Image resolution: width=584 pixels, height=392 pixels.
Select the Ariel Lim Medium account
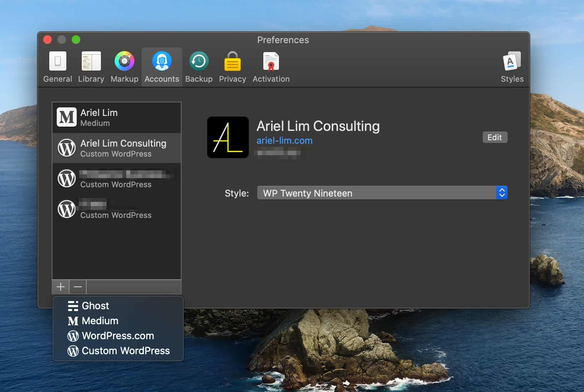117,117
